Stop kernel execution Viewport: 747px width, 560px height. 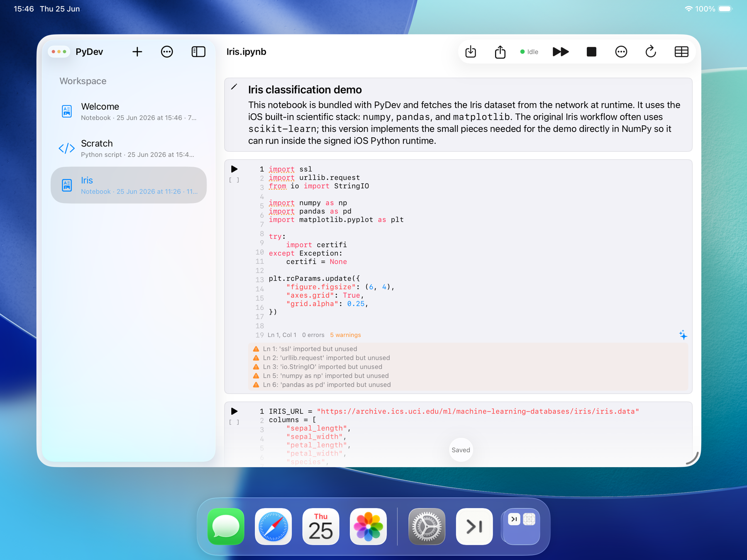591,52
